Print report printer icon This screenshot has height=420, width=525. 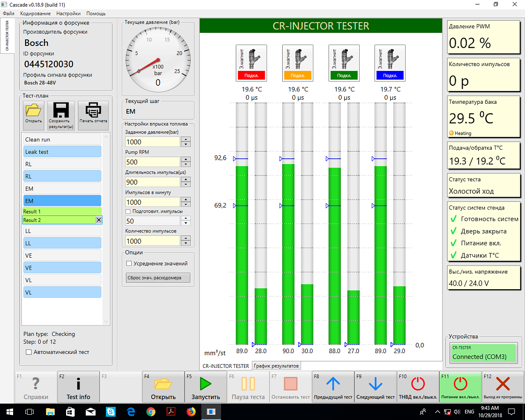click(93, 115)
